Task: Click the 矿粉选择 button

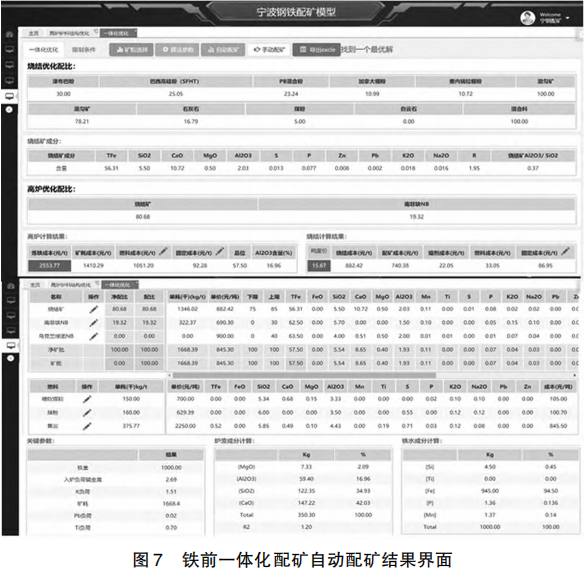Action: (x=131, y=50)
